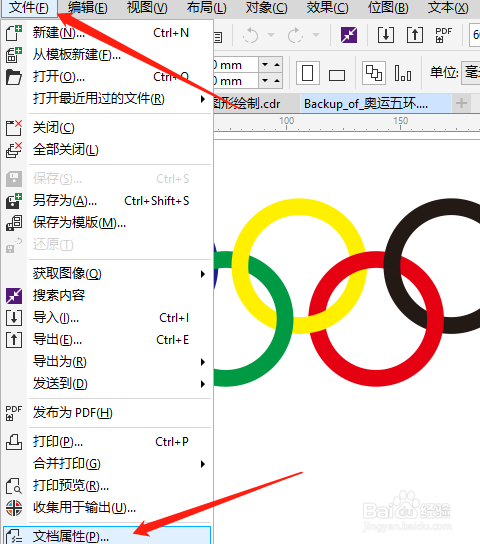Screen dimensions: 480x544
Task: Expand 导出为(R) submenu
Action: coord(108,362)
